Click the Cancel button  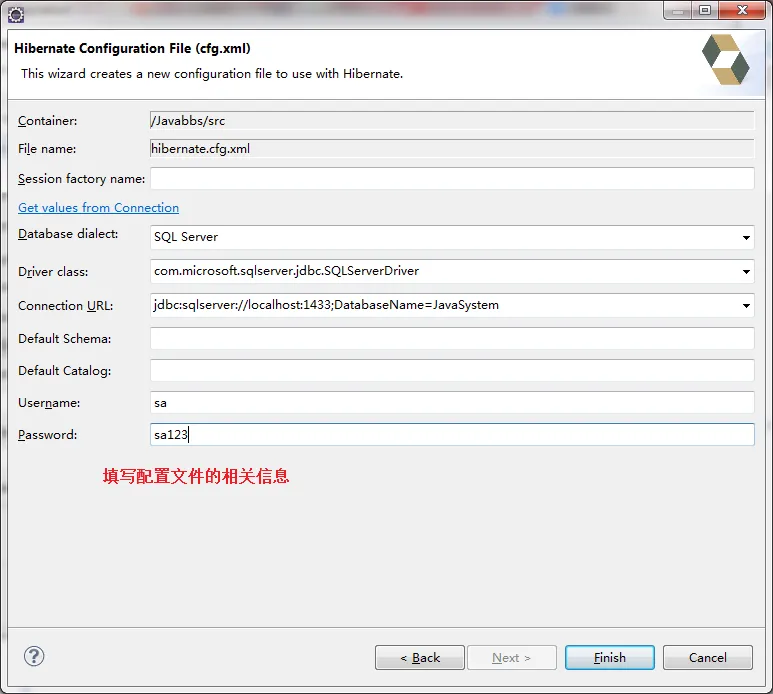707,658
